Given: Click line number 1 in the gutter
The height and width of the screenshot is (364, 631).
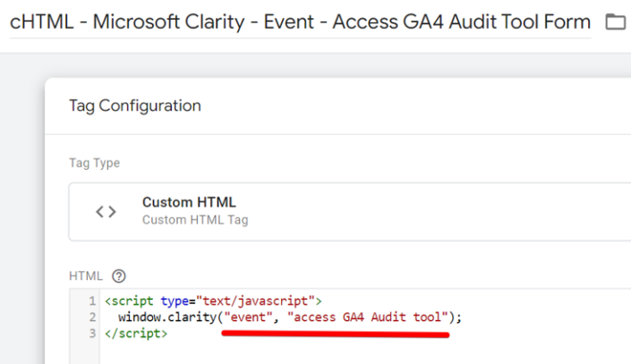Looking at the screenshot, I should pos(92,301).
